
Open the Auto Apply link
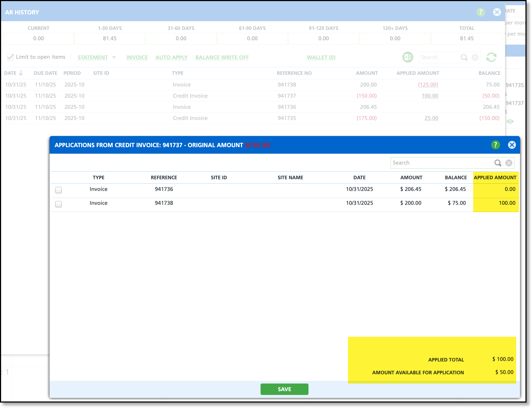pyautogui.click(x=171, y=57)
